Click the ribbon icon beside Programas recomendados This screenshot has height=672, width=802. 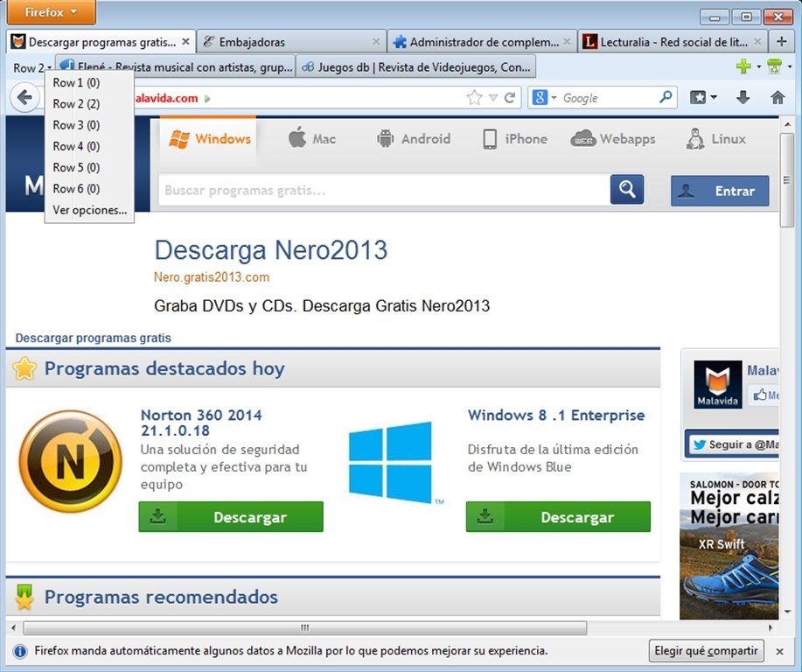coord(24,597)
